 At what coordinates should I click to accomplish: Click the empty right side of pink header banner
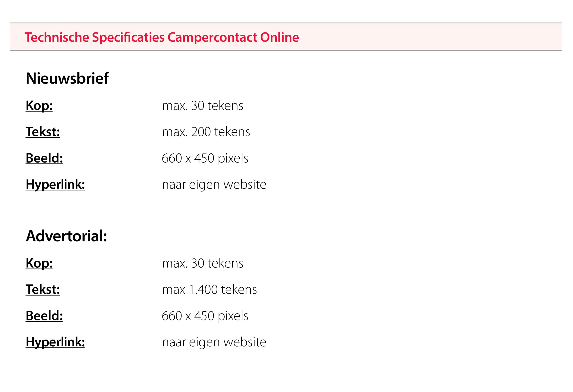[444, 37]
